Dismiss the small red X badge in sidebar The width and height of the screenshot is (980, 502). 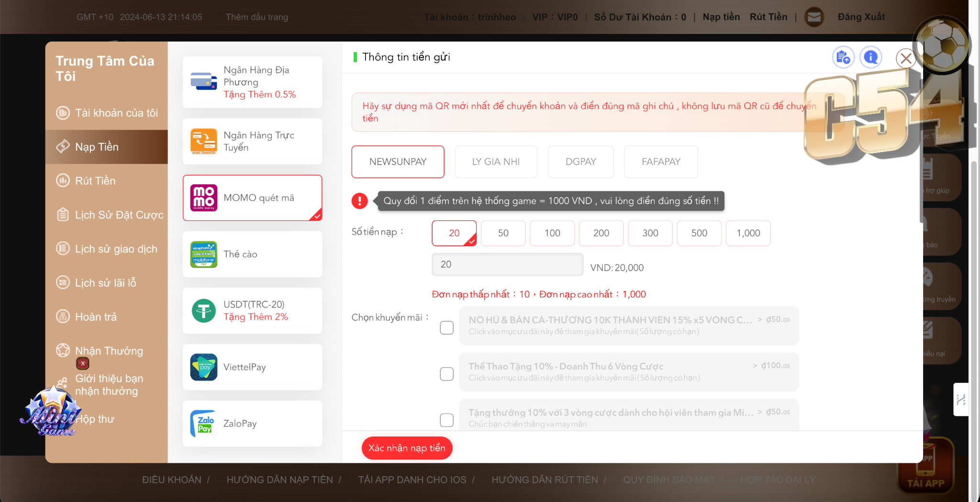[x=83, y=363]
